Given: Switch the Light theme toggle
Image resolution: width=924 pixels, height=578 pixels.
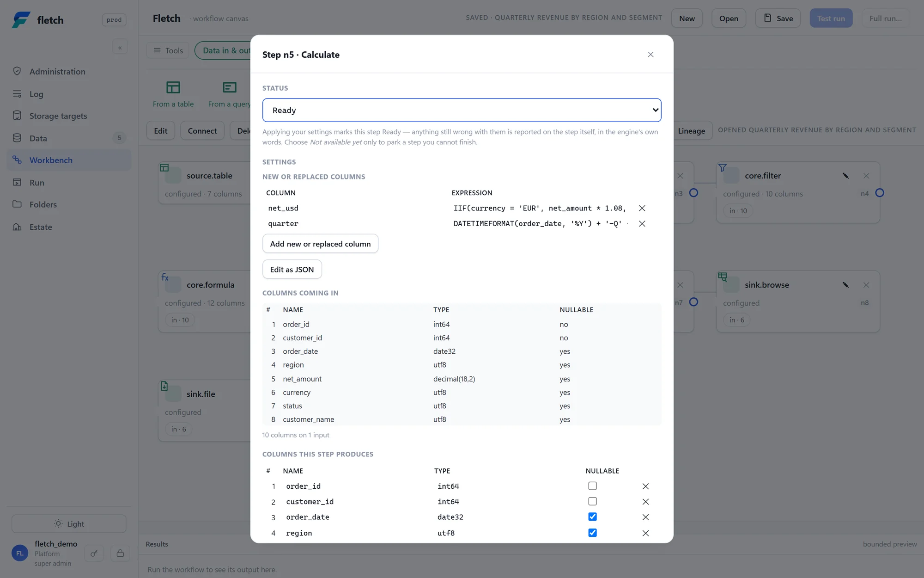Looking at the screenshot, I should tap(69, 524).
